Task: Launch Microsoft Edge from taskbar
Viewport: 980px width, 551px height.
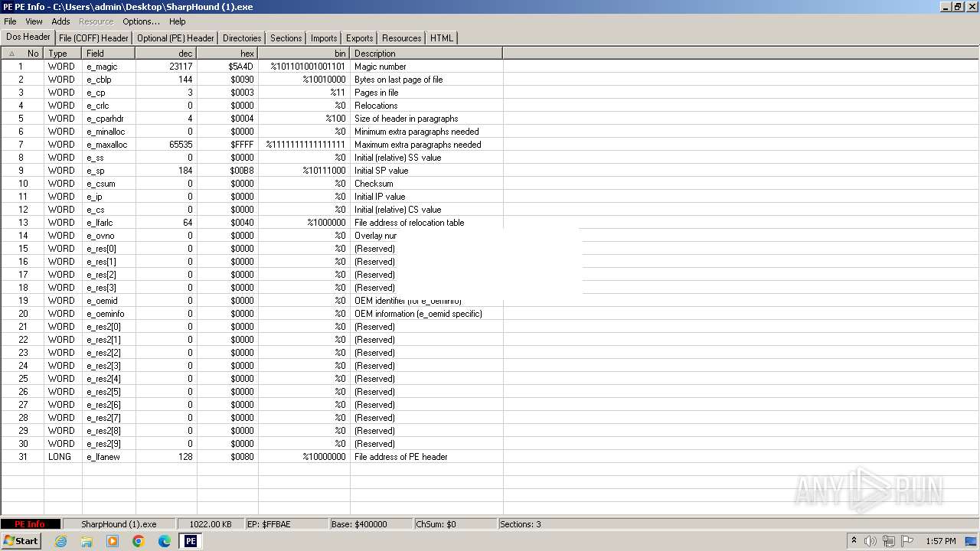Action: point(165,541)
